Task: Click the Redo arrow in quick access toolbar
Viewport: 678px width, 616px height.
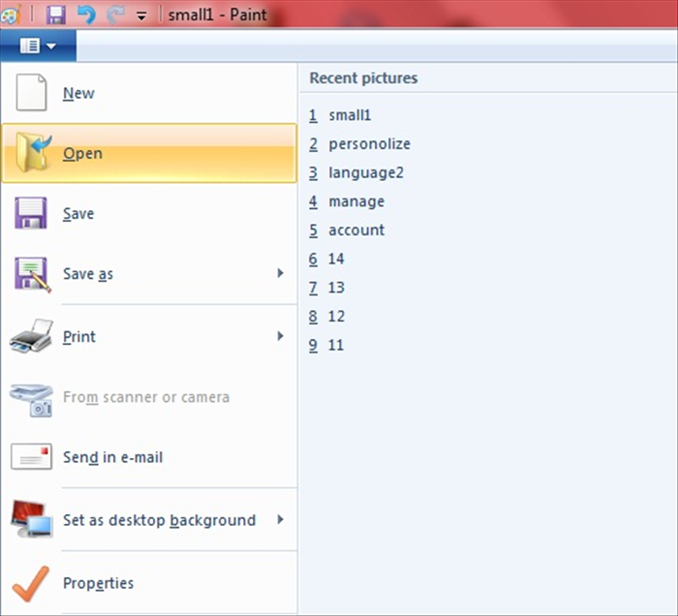Action: click(115, 15)
